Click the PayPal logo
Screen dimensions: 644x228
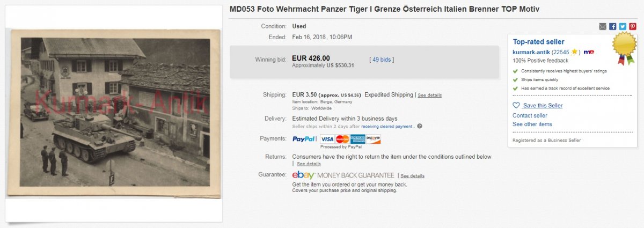(x=304, y=139)
